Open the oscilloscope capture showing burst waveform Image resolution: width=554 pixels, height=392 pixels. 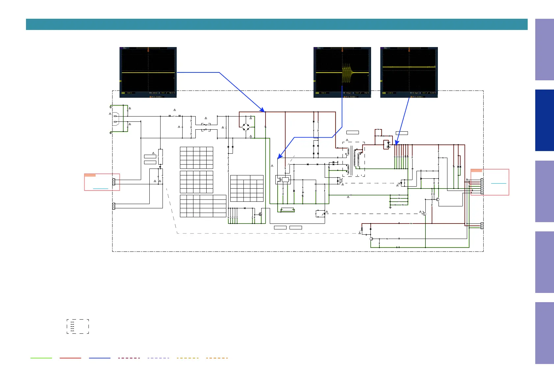coord(342,72)
